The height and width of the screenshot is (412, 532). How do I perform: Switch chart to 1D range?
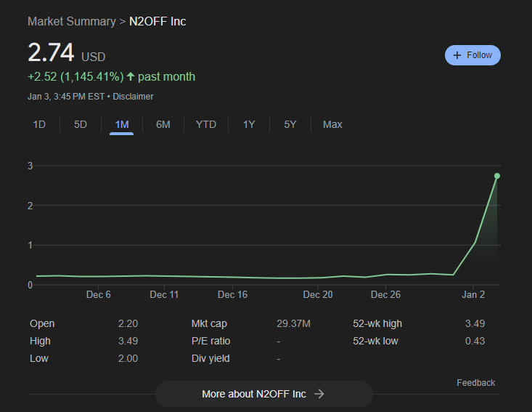tap(39, 124)
